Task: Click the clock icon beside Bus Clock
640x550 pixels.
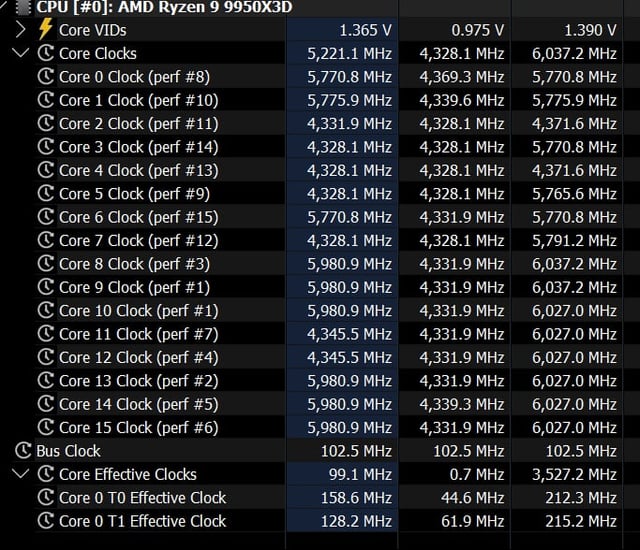Action: [23, 451]
